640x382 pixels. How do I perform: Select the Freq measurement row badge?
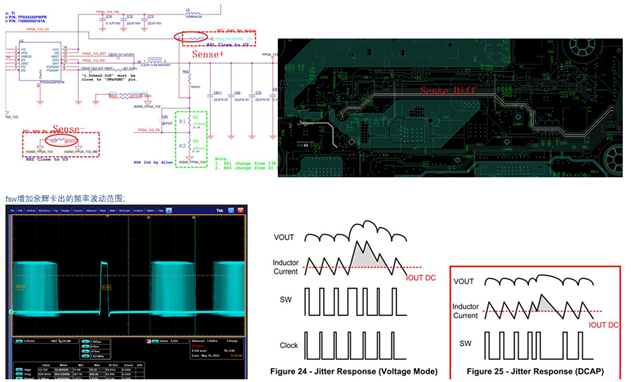tap(19, 374)
